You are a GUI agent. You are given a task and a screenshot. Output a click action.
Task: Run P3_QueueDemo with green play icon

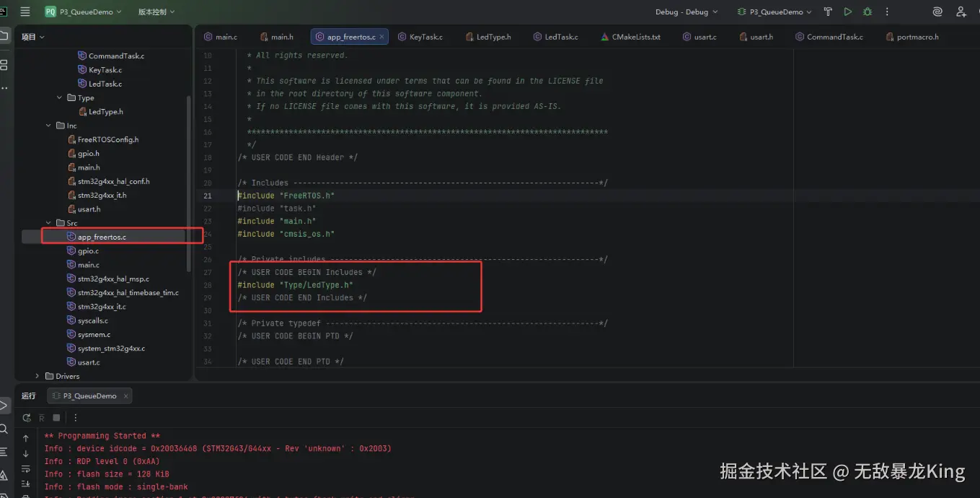coord(848,12)
